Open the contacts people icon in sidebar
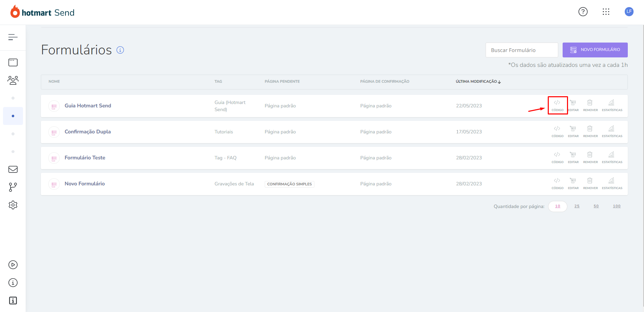The height and width of the screenshot is (312, 644). pyautogui.click(x=13, y=80)
